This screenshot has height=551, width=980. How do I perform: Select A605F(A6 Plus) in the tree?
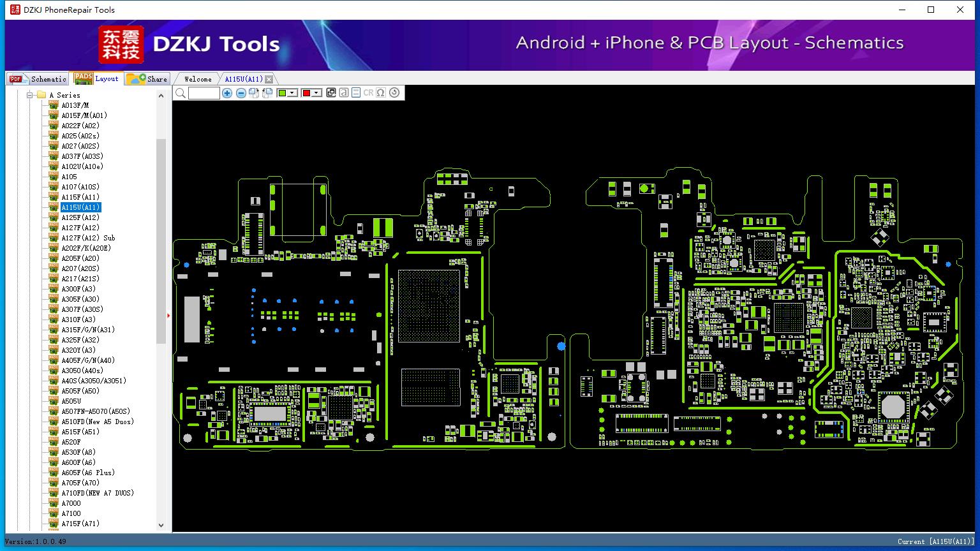coord(88,473)
